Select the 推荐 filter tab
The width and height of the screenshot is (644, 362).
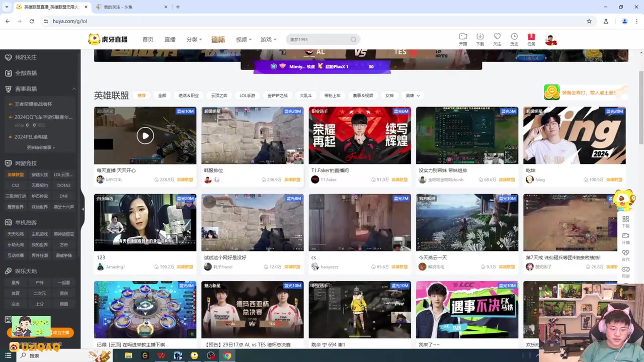pyautogui.click(x=142, y=96)
